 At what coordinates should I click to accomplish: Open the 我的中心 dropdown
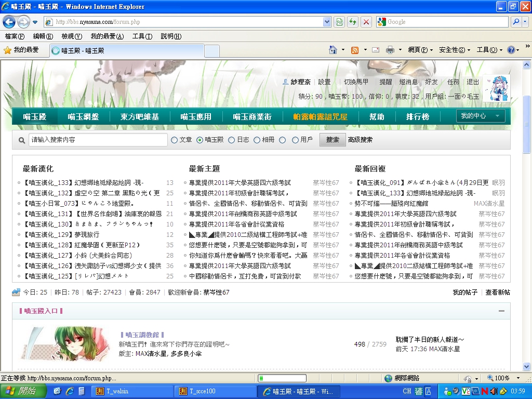[x=480, y=116]
